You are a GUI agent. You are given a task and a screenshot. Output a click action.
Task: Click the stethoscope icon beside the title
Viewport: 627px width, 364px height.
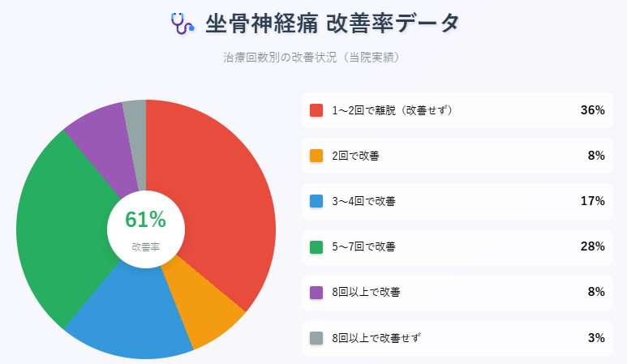tap(183, 24)
